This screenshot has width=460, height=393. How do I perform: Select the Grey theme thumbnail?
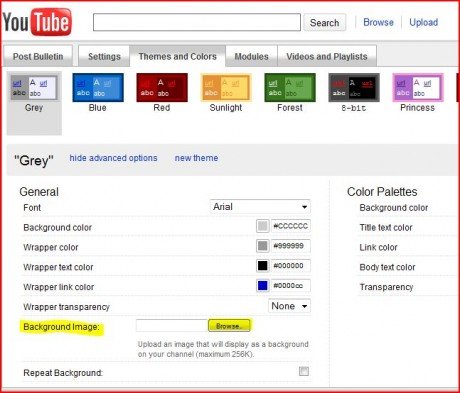click(34, 88)
